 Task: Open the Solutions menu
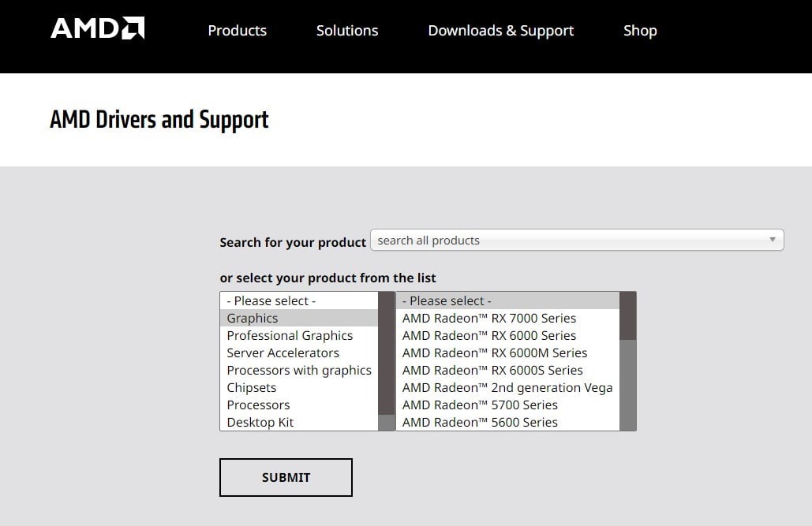347,31
